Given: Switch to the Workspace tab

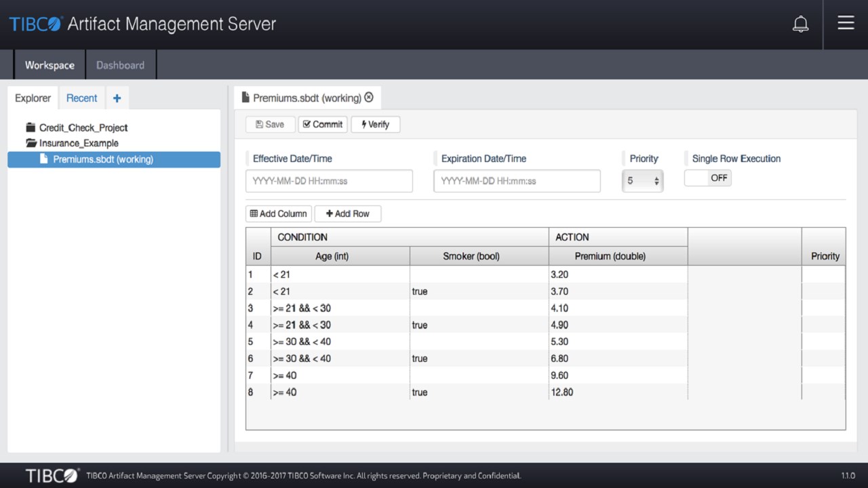Looking at the screenshot, I should pyautogui.click(x=50, y=65).
